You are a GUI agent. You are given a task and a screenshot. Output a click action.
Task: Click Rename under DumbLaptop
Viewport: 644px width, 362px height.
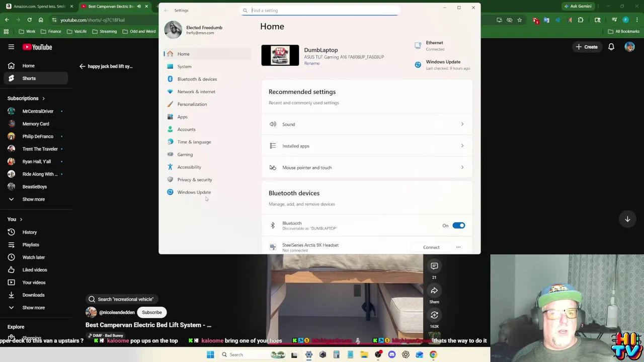[311, 63]
